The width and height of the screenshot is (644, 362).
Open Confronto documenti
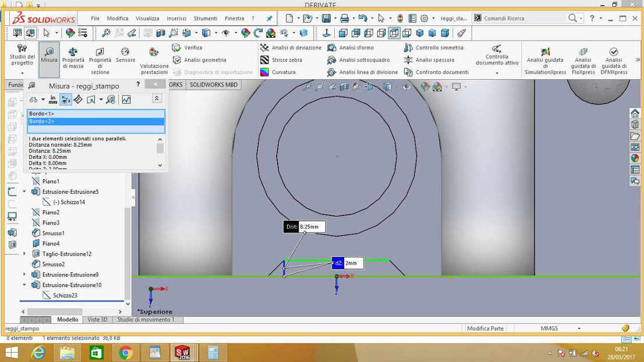pyautogui.click(x=436, y=72)
